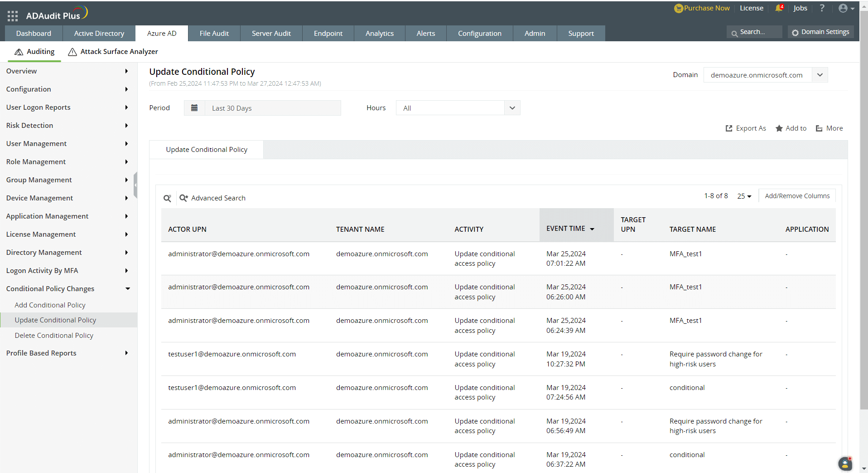The width and height of the screenshot is (868, 473).
Task: Open the Hours dropdown set to All
Action: 512,107
